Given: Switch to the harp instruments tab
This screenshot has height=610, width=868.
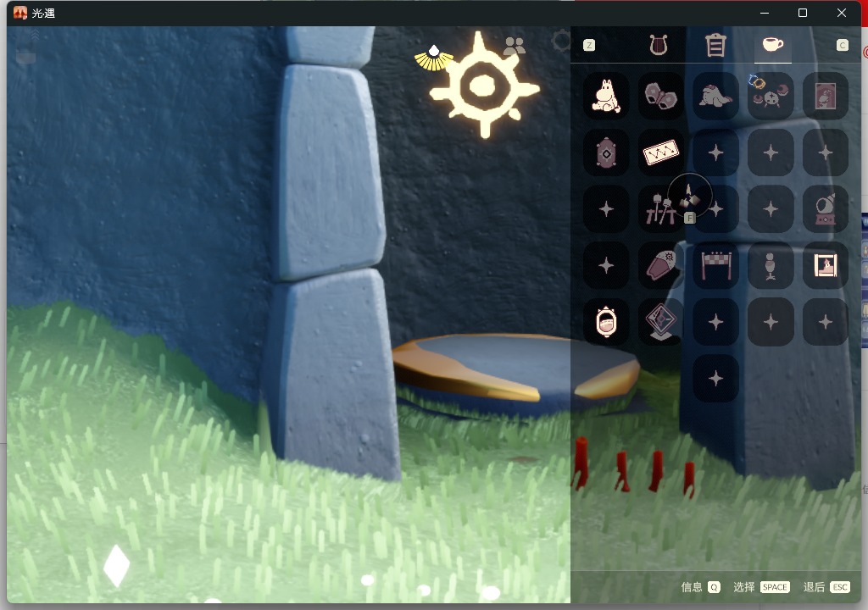Looking at the screenshot, I should (x=658, y=45).
